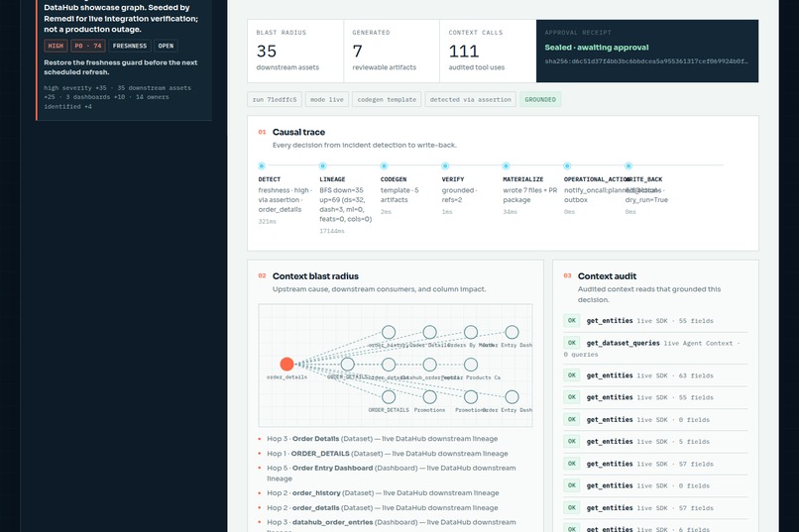Click the detected via assertion chip
This screenshot has width=799, height=532.
tap(470, 99)
